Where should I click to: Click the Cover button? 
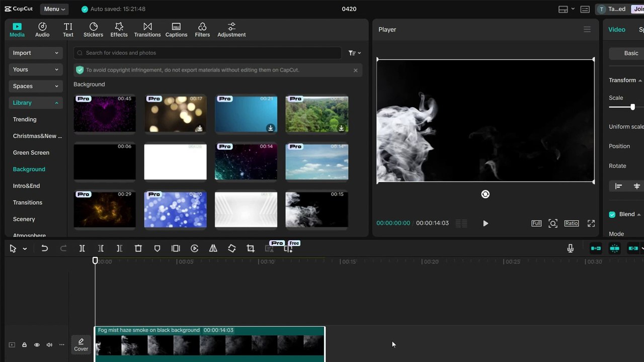[x=81, y=345]
